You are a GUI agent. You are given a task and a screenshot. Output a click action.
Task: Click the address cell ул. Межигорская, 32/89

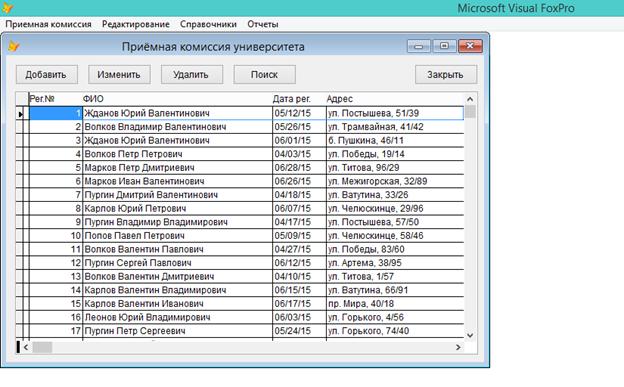[395, 181]
